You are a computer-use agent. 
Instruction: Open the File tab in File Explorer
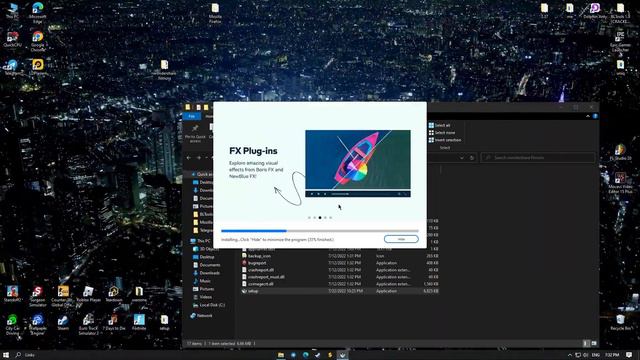[x=191, y=116]
